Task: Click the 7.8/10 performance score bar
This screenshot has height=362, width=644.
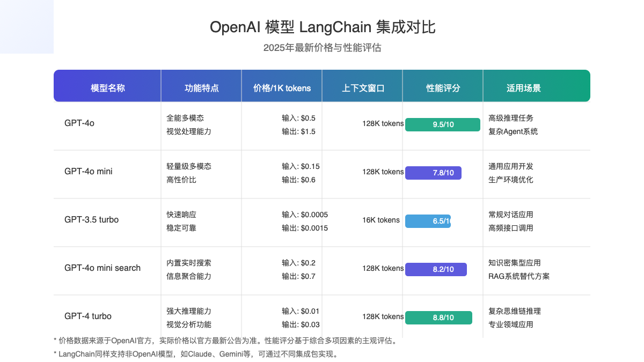Action: click(433, 173)
